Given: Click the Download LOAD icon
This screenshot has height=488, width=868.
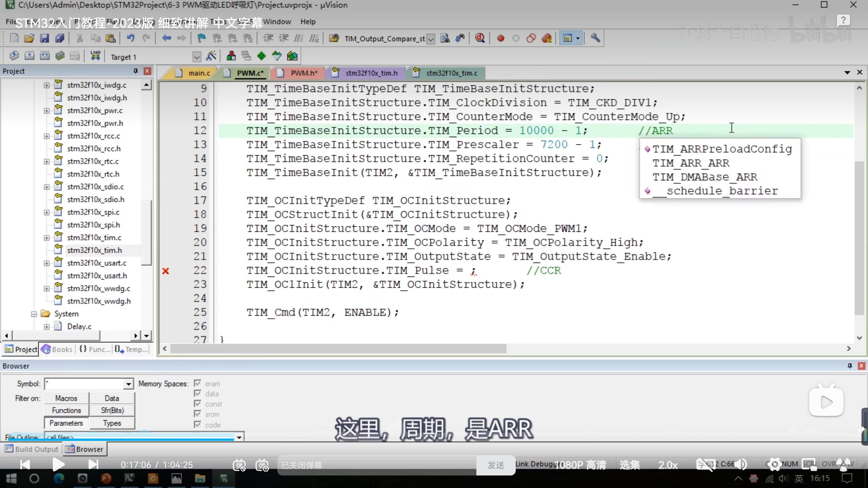Looking at the screenshot, I should coord(95,56).
